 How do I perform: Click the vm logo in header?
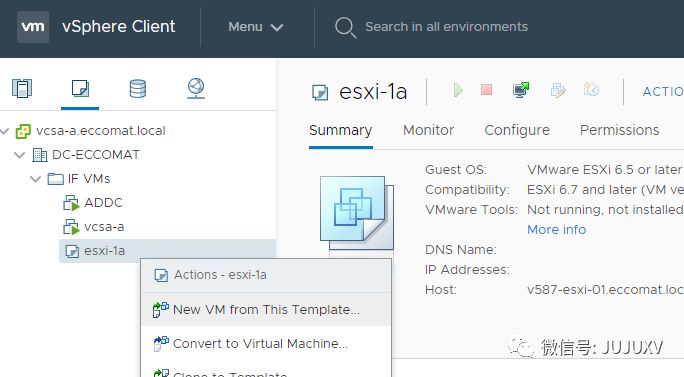(33, 27)
